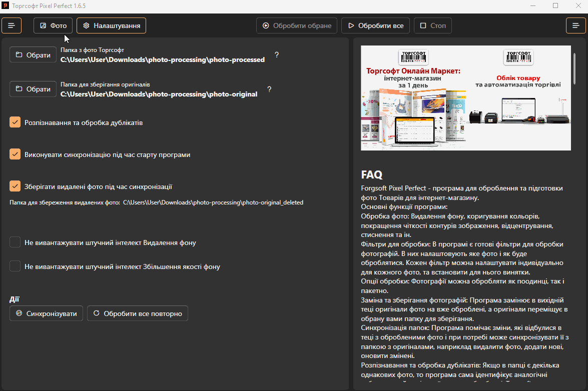The width and height of the screenshot is (588, 391).
Task: Open the Налаштування tab
Action: 111,25
